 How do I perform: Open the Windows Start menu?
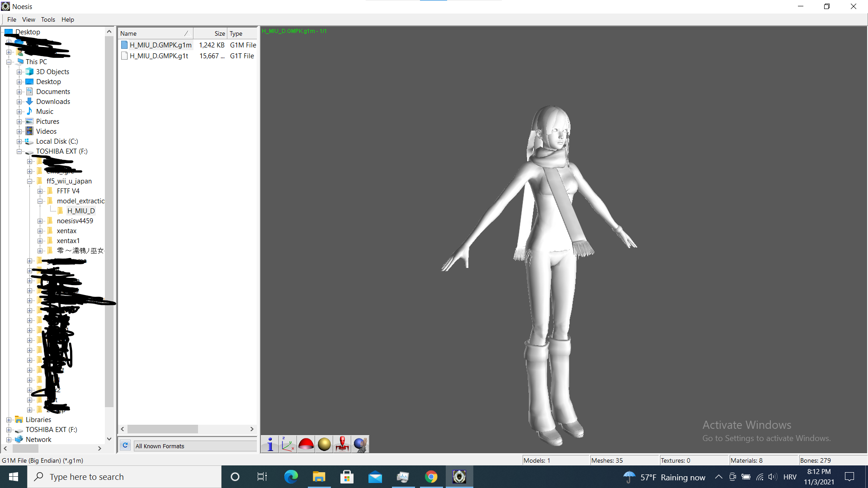tap(14, 477)
